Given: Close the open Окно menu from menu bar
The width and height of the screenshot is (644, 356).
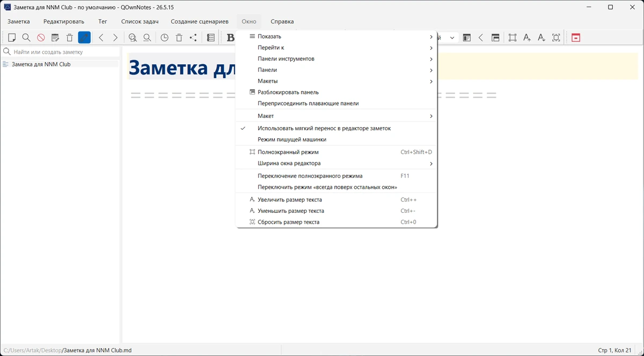Looking at the screenshot, I should pyautogui.click(x=249, y=21).
